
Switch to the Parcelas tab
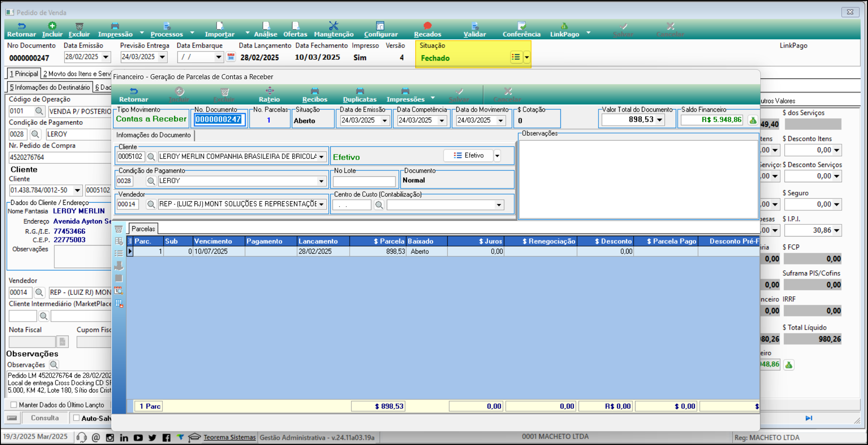pyautogui.click(x=143, y=229)
